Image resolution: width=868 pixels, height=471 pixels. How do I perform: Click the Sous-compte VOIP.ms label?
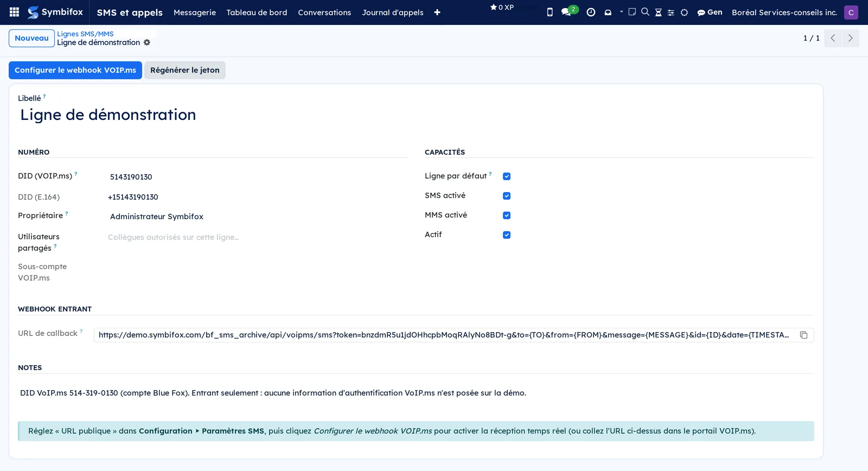42,272
